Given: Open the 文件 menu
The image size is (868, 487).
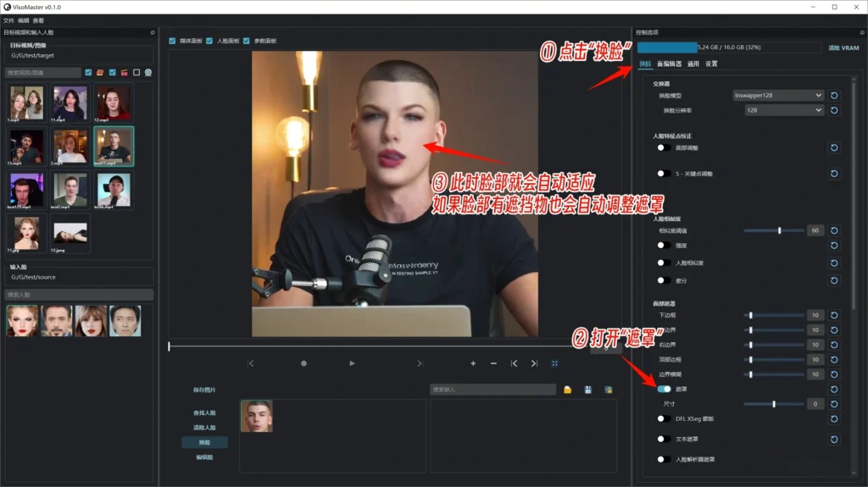Looking at the screenshot, I should (x=8, y=19).
